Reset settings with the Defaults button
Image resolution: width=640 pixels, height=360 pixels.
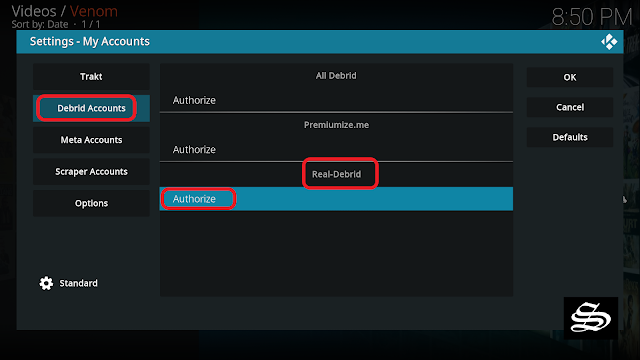click(570, 137)
